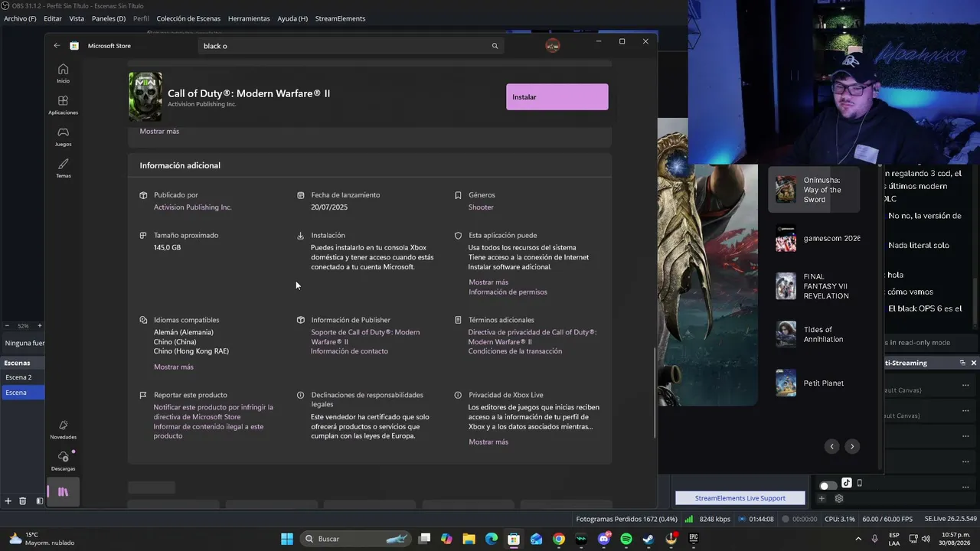
Task: Click the Microsoft Store search field
Action: [351, 46]
